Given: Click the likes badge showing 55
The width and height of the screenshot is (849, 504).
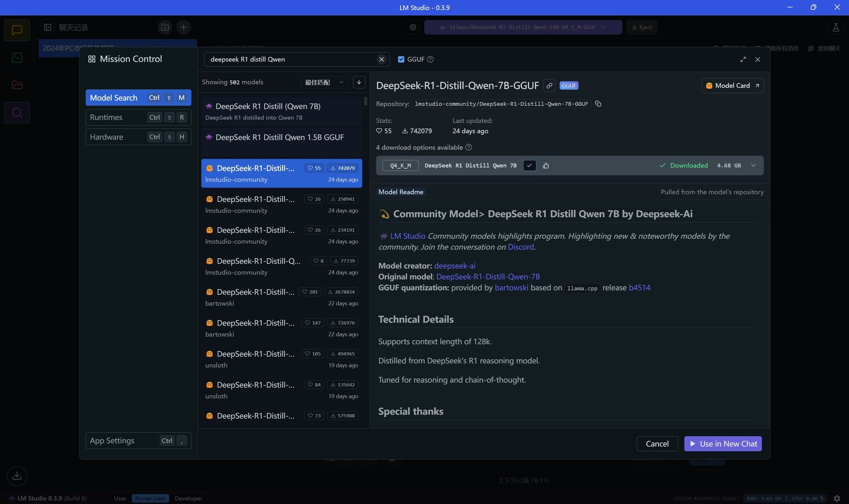Looking at the screenshot, I should pos(314,168).
